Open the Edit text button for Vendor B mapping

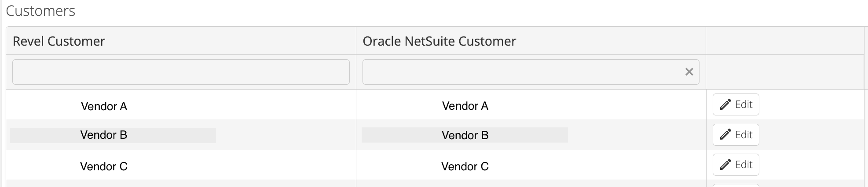tap(736, 134)
